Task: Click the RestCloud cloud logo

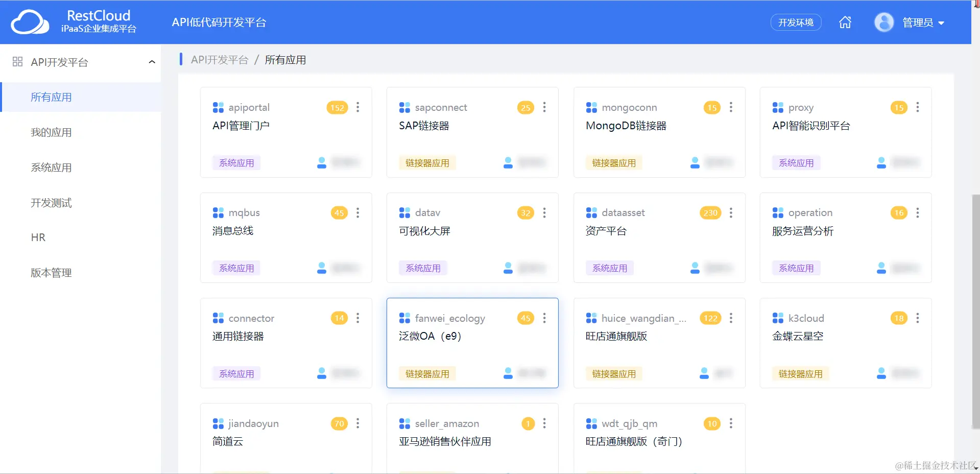Action: [30, 22]
